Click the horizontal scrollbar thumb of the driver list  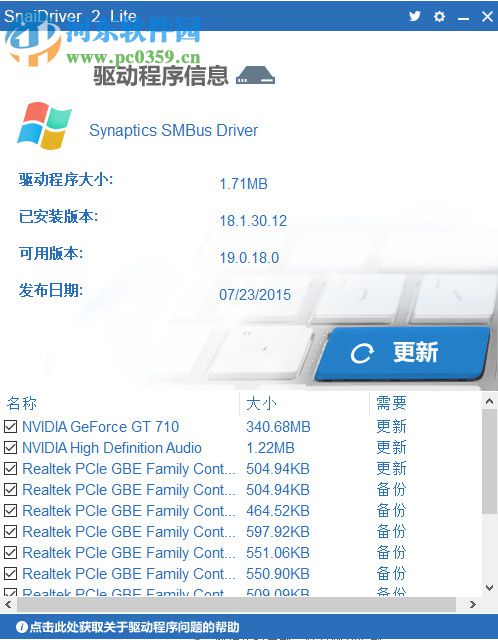[x=236, y=604]
